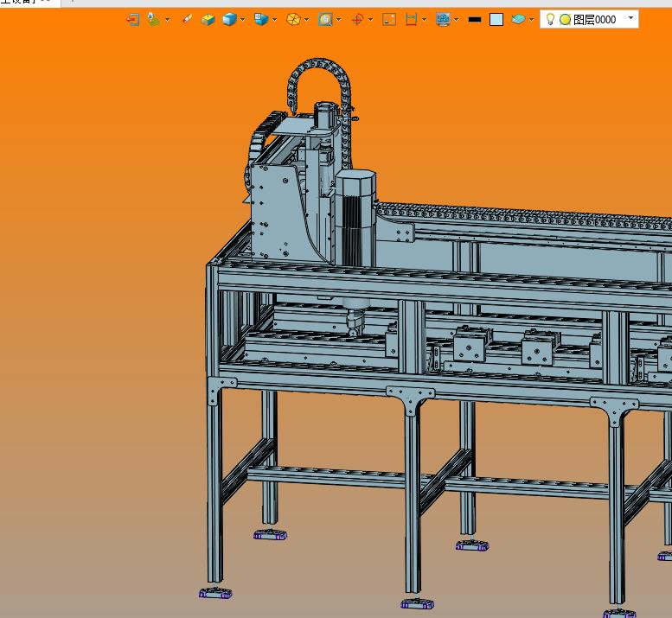
Task: Click the blue box view orientation icon
Action: click(261, 19)
